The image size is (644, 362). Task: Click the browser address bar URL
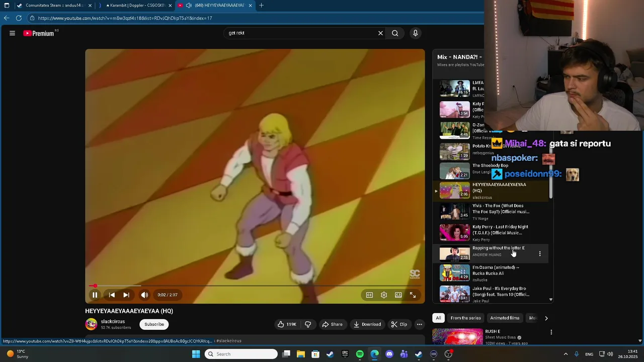pos(125,18)
